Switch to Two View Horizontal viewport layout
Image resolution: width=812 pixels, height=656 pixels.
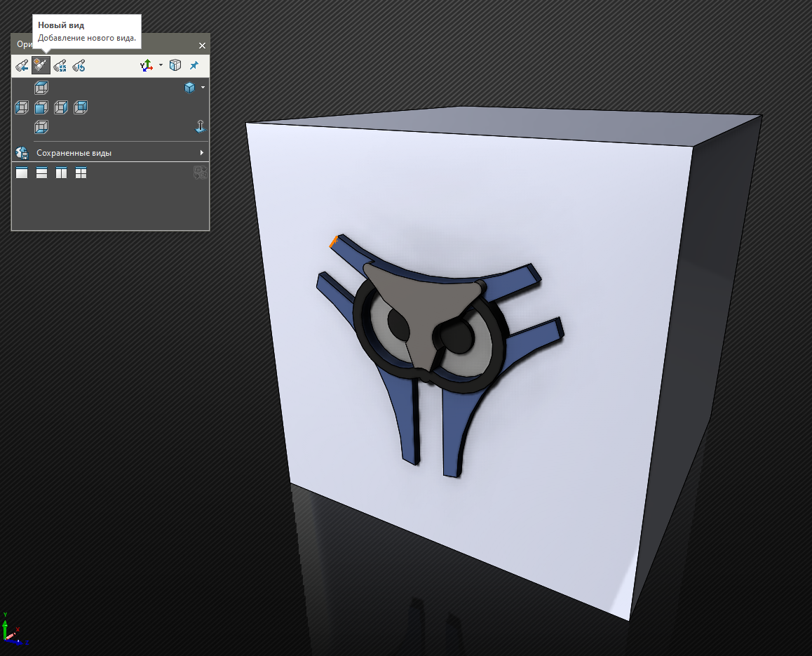[x=41, y=173]
